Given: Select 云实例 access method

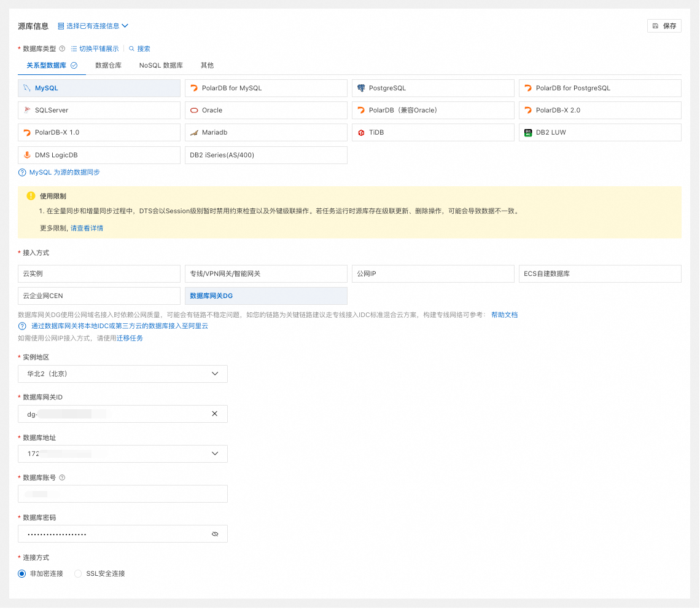Looking at the screenshot, I should tap(99, 274).
